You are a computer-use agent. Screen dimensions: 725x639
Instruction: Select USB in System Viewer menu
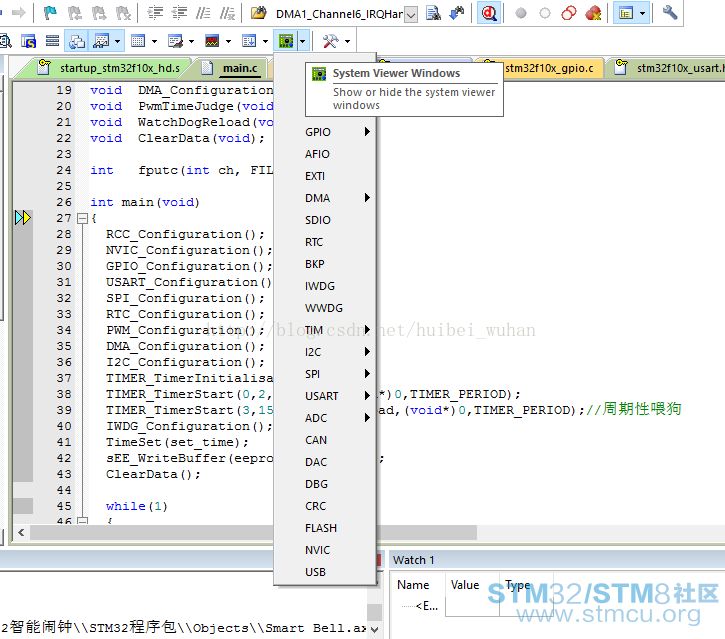coord(325,572)
